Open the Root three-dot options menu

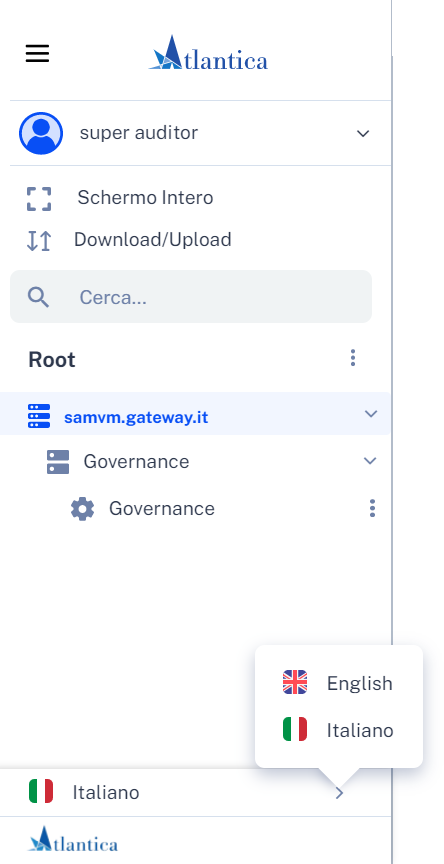click(353, 358)
